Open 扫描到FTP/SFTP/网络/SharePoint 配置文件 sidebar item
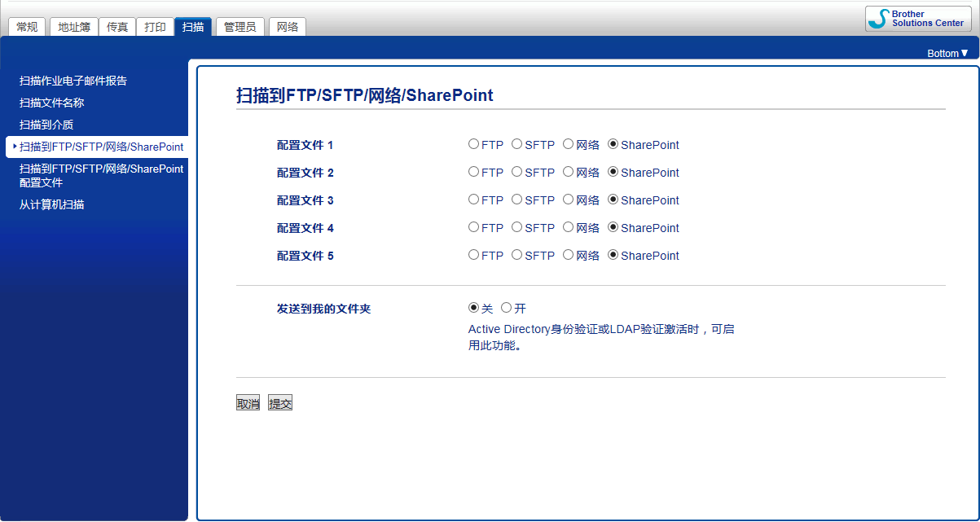Viewport: 980px width, 522px height. point(101,176)
